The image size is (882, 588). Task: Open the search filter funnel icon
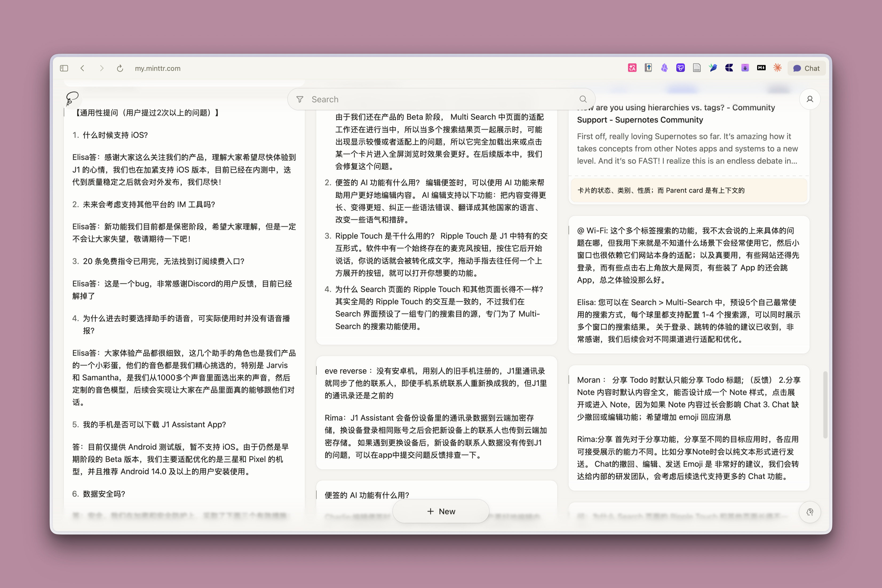(x=300, y=99)
